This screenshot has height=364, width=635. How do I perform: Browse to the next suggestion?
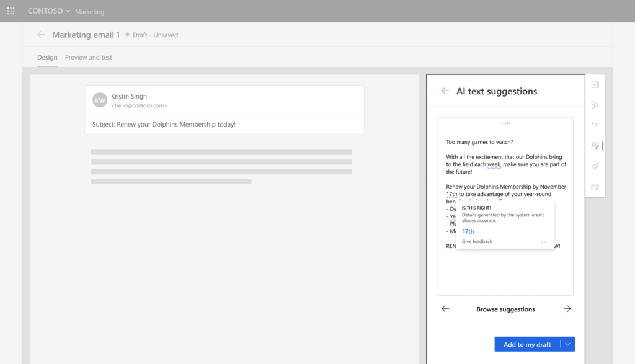pos(567,309)
